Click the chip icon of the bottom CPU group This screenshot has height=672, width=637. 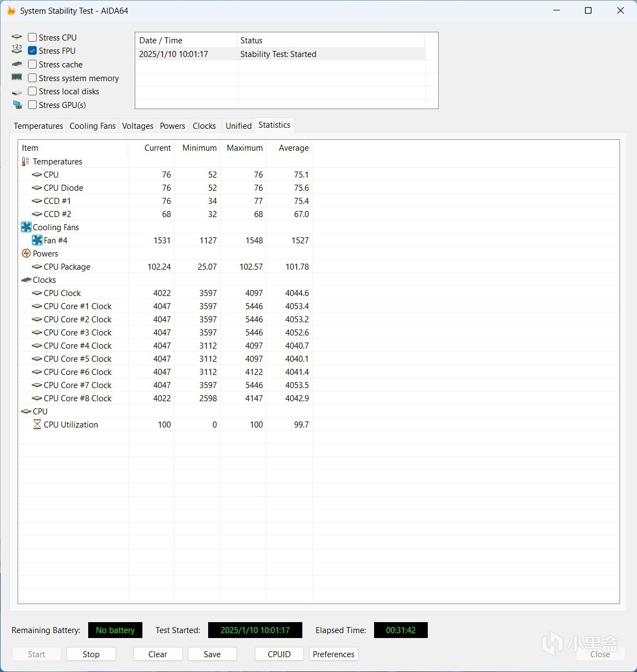point(26,411)
